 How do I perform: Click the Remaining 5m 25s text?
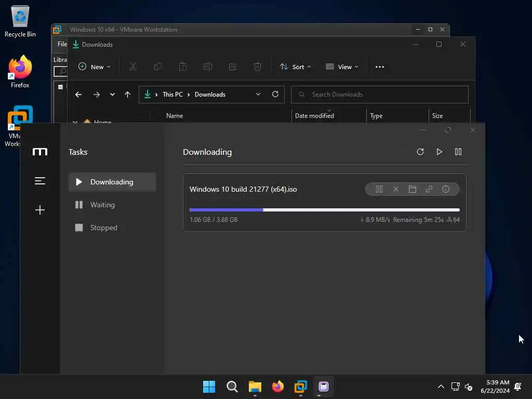tap(418, 220)
